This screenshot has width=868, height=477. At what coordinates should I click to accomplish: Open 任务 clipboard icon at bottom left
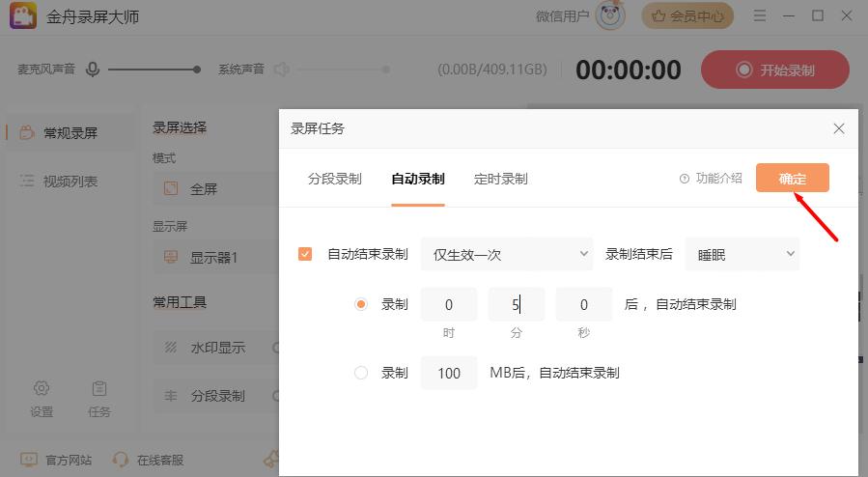[99, 388]
